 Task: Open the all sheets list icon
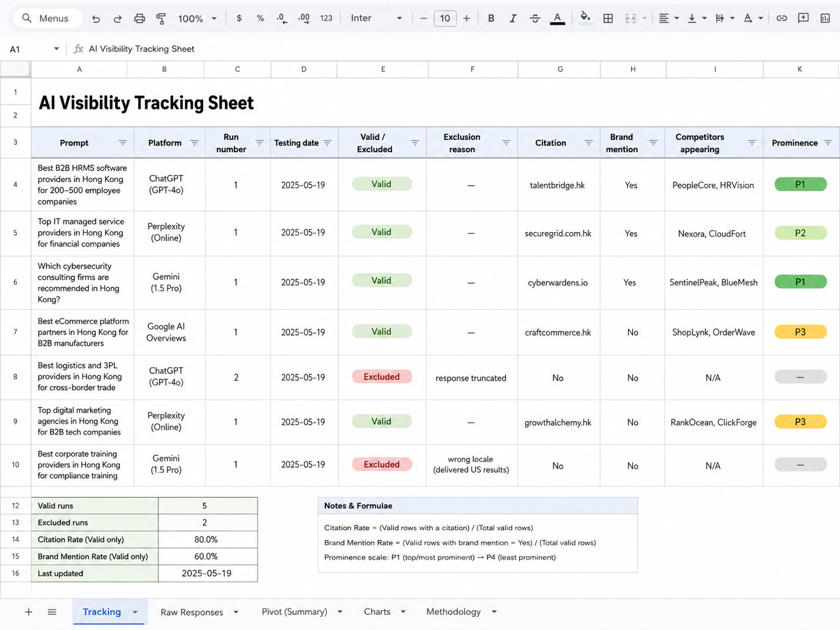[52, 612]
